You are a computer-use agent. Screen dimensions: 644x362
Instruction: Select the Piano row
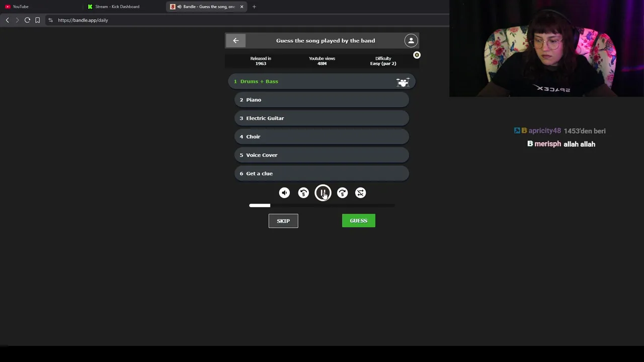321,100
